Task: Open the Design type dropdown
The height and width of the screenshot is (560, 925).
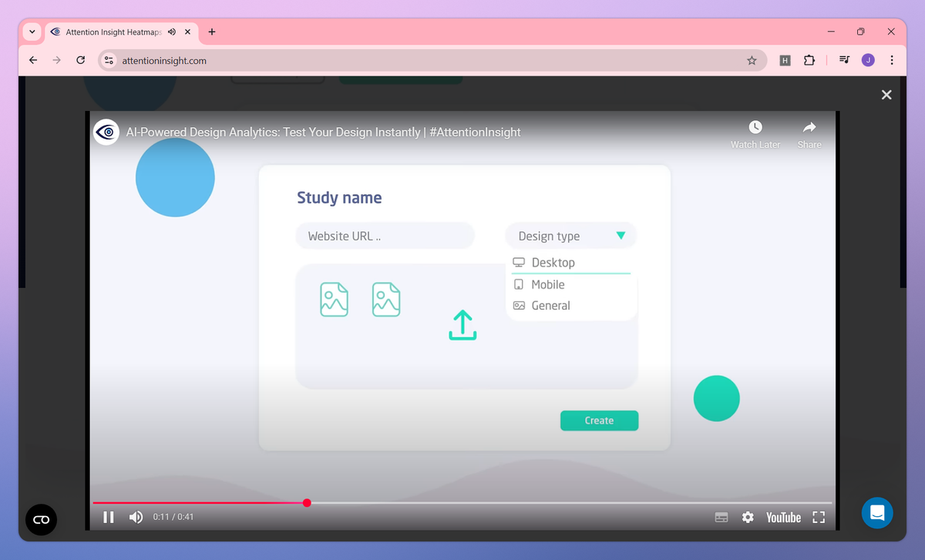Action: click(570, 236)
